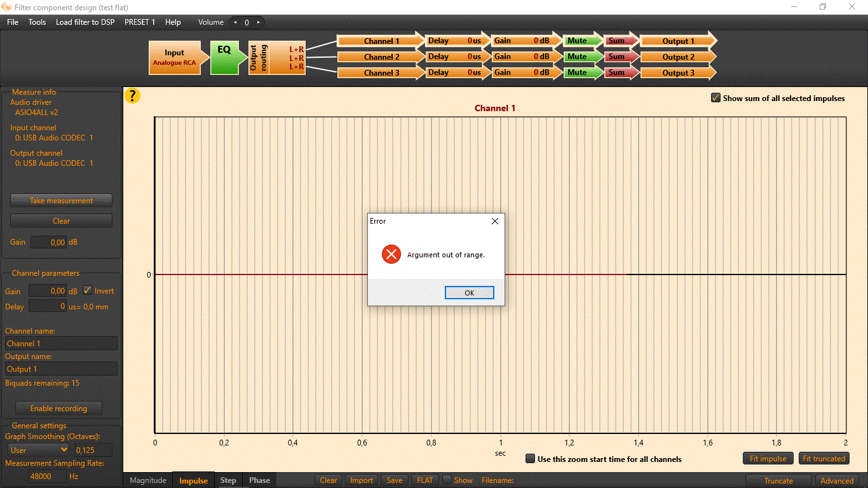Toggle Sum block for Output 3
This screenshot has width=868, height=488.
[620, 72]
